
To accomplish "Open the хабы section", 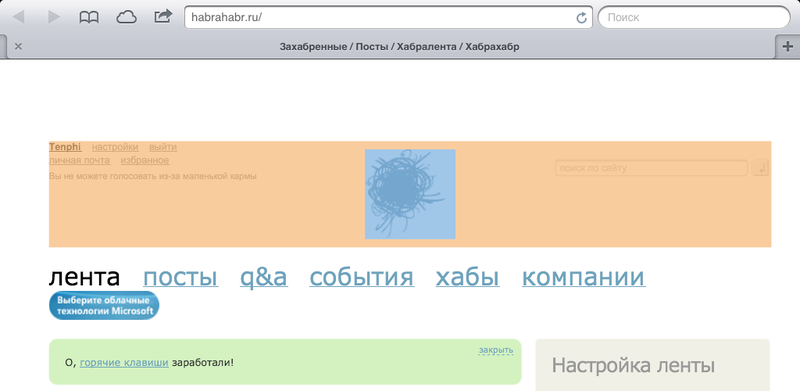I will [x=468, y=277].
